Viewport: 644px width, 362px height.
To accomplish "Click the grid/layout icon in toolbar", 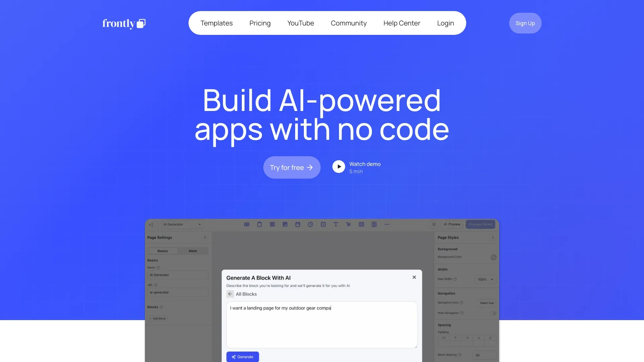I will 272,224.
